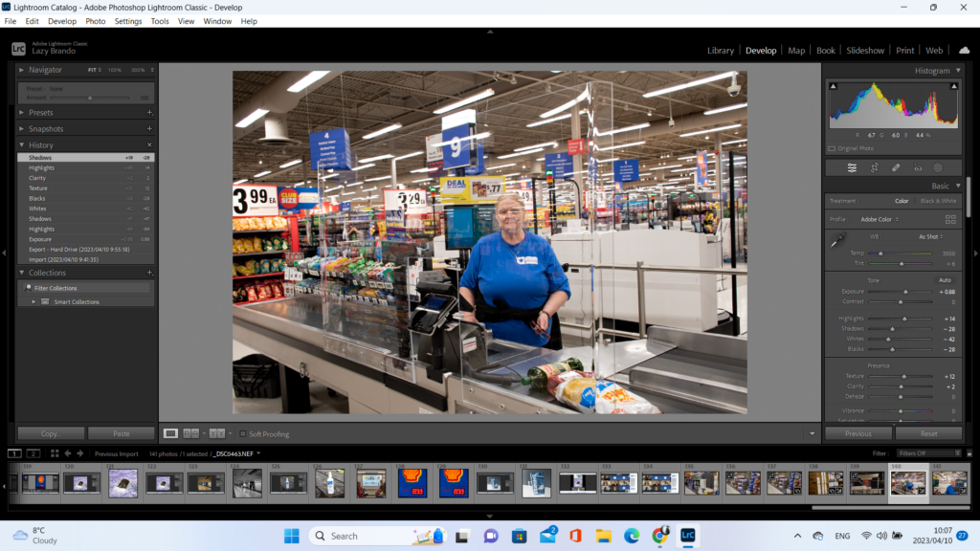Click the Previous button
Screen dimensions: 980x551
tap(858, 433)
